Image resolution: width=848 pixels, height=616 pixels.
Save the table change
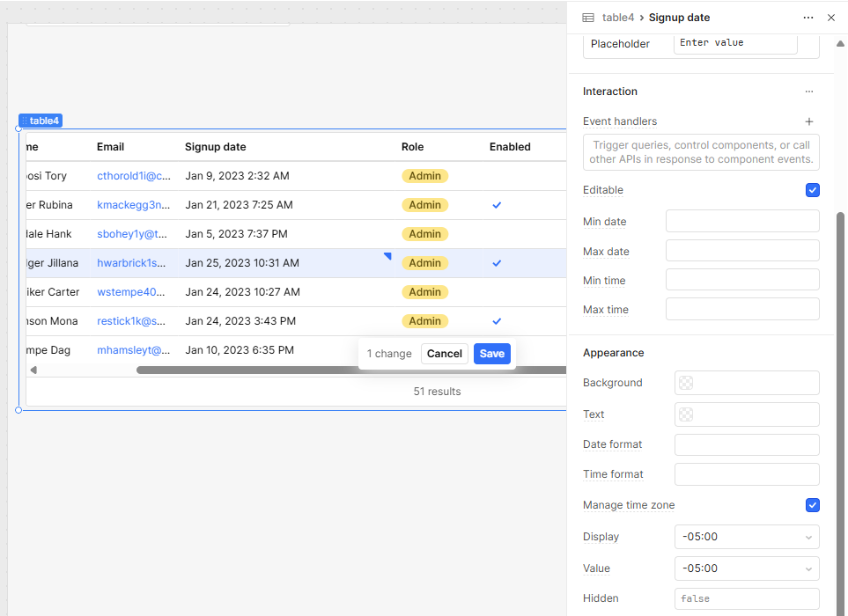pyautogui.click(x=491, y=354)
